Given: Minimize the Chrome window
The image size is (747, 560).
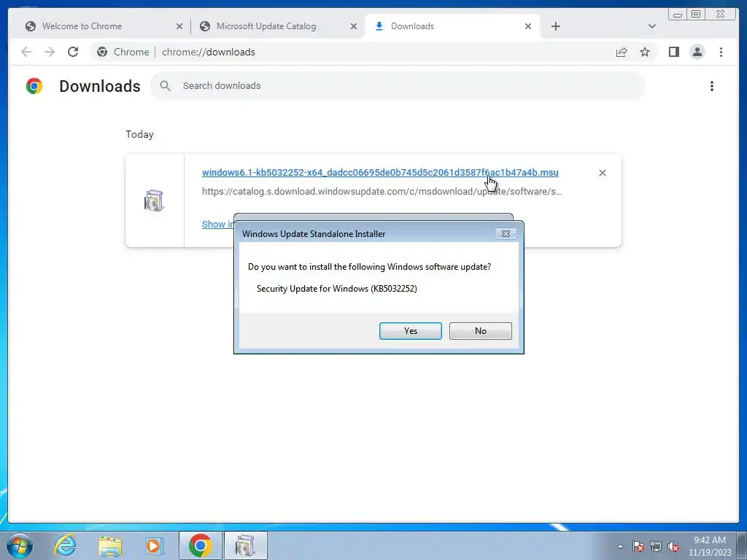Looking at the screenshot, I should click(x=678, y=15).
